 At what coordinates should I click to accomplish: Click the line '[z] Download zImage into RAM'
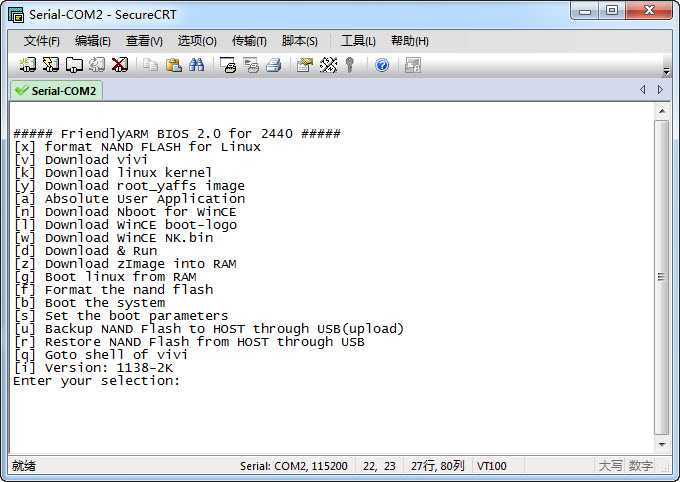tap(125, 264)
